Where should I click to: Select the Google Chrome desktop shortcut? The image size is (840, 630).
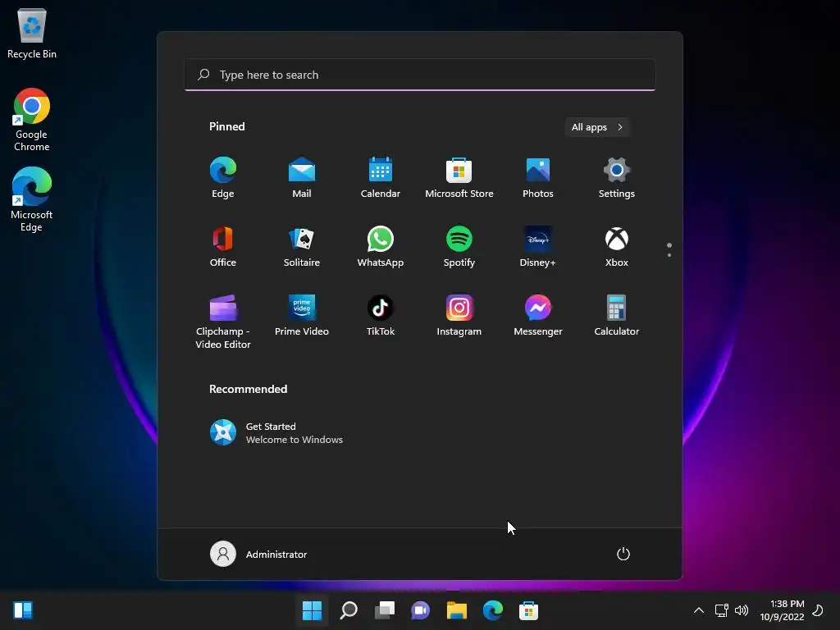pyautogui.click(x=32, y=120)
